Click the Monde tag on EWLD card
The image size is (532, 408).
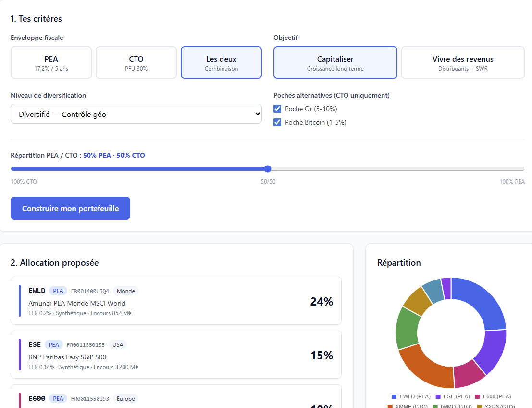[125, 291]
